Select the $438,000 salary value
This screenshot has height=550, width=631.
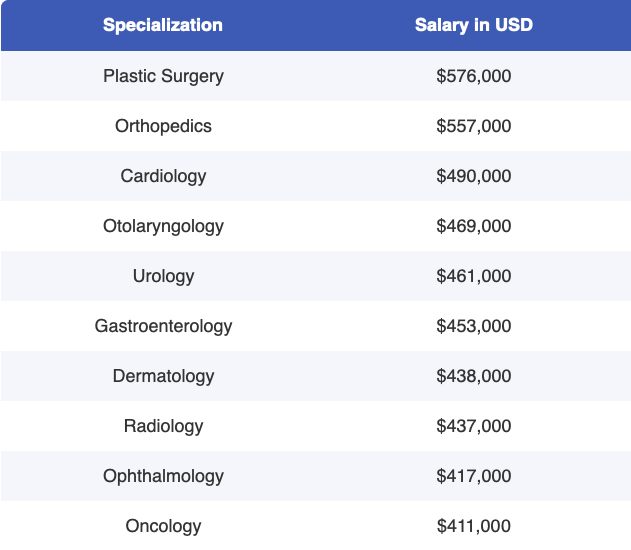(474, 376)
